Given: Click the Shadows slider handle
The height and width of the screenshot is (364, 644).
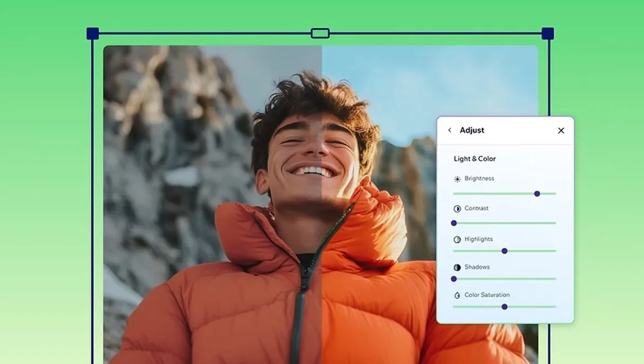Looking at the screenshot, I should 454,279.
